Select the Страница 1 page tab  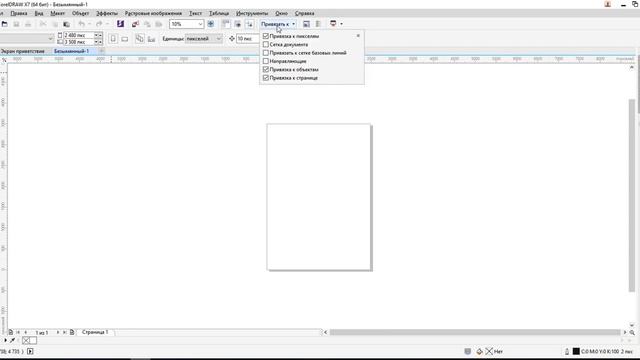(x=95, y=332)
